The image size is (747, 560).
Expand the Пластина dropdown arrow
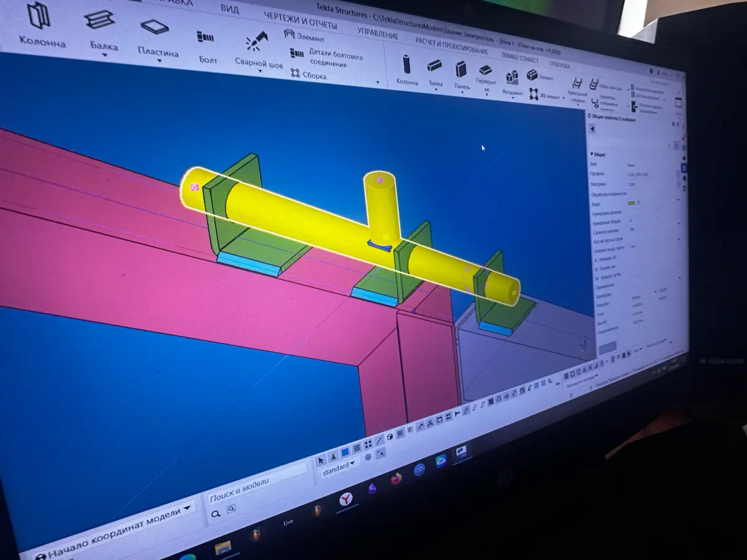click(159, 61)
